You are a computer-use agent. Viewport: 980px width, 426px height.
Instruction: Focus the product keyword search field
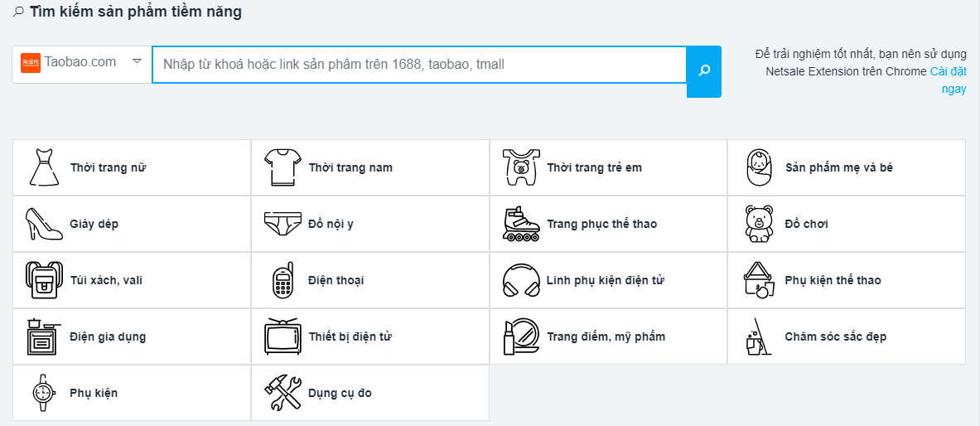coord(418,64)
